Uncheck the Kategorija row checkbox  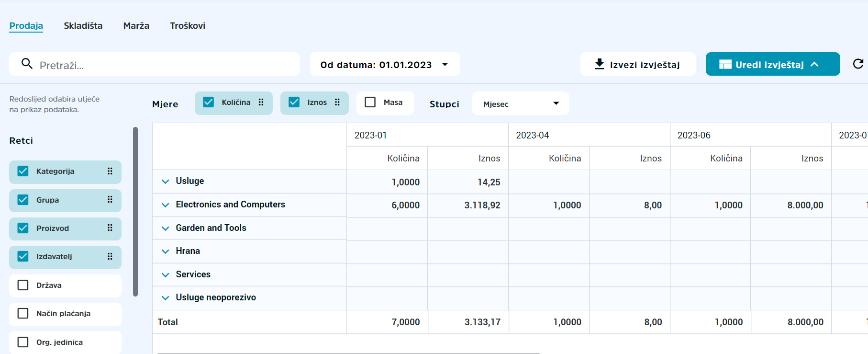23,171
